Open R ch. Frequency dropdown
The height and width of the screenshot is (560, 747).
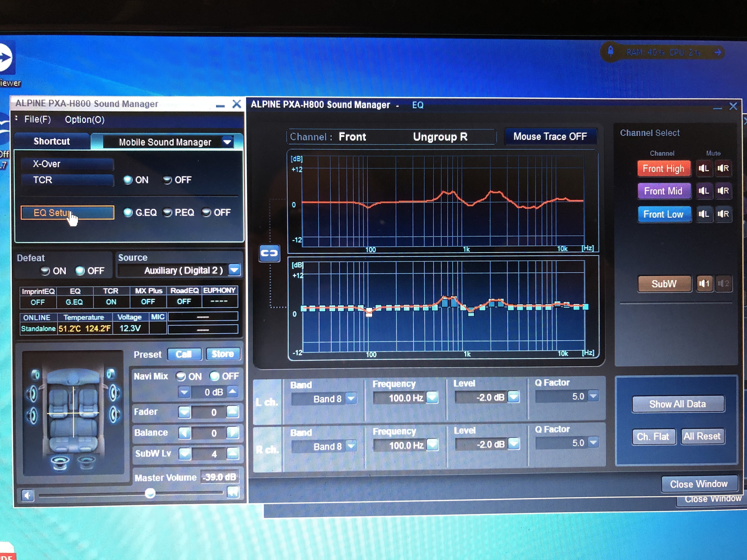point(433,445)
